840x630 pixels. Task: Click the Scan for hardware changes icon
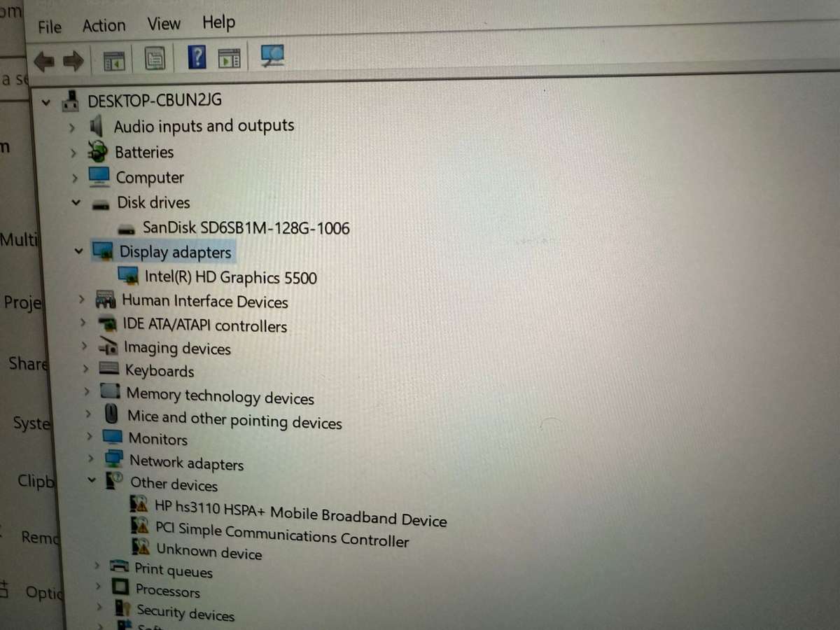tap(272, 56)
